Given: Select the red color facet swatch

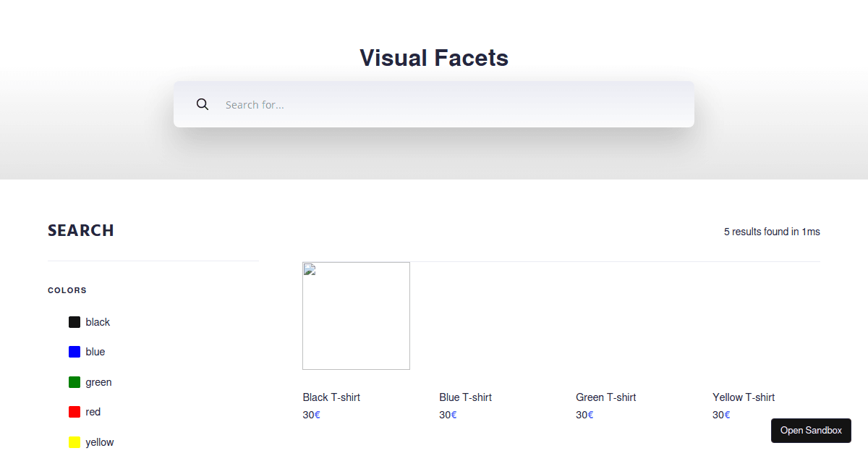Looking at the screenshot, I should pos(75,411).
